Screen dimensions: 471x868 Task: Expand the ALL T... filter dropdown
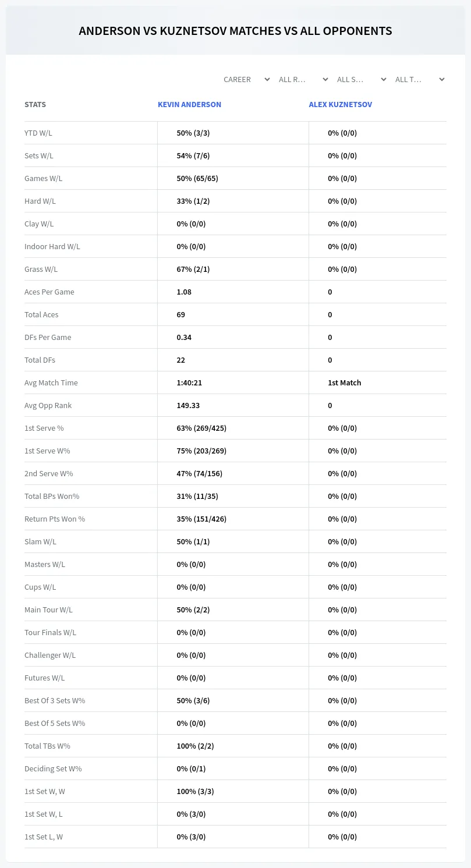[420, 79]
